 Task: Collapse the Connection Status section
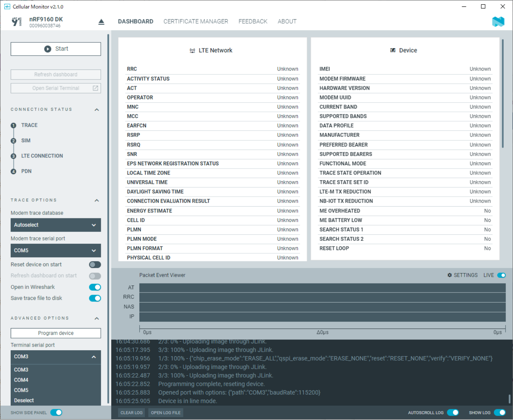pos(97,109)
